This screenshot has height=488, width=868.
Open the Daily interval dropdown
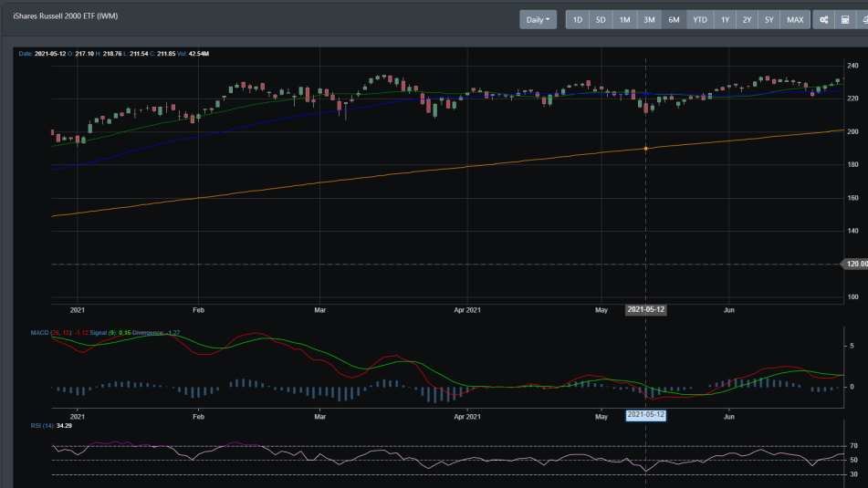point(538,20)
